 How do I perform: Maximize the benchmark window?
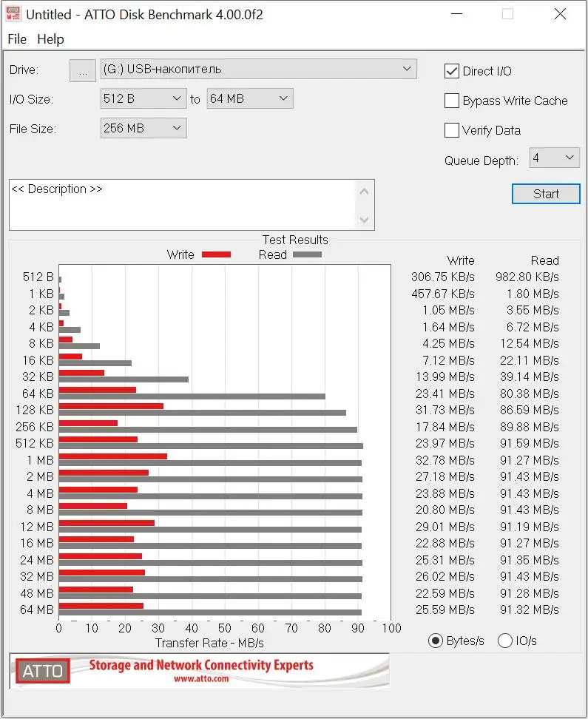point(507,14)
